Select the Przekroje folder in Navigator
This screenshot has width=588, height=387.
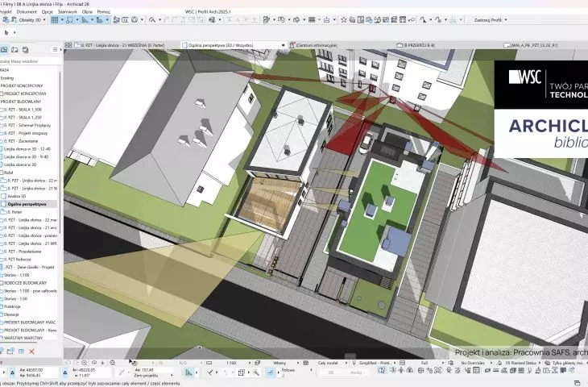[x=12, y=306]
